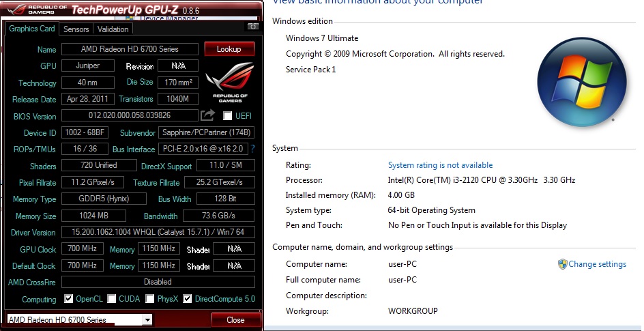Toggle the DirectCompute 5.0 checkbox
Viewport: 644px width, 331px height.
point(188,299)
